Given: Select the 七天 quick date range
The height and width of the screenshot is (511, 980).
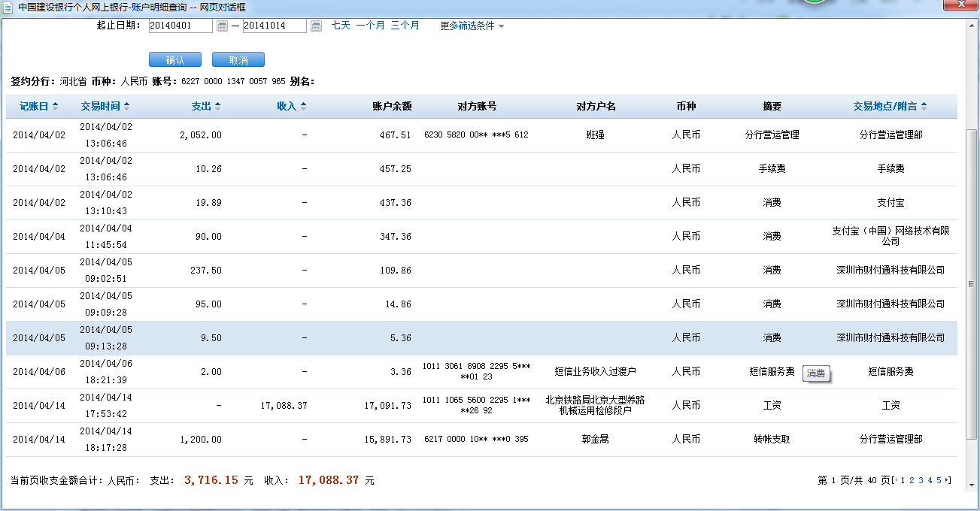Looking at the screenshot, I should point(341,26).
